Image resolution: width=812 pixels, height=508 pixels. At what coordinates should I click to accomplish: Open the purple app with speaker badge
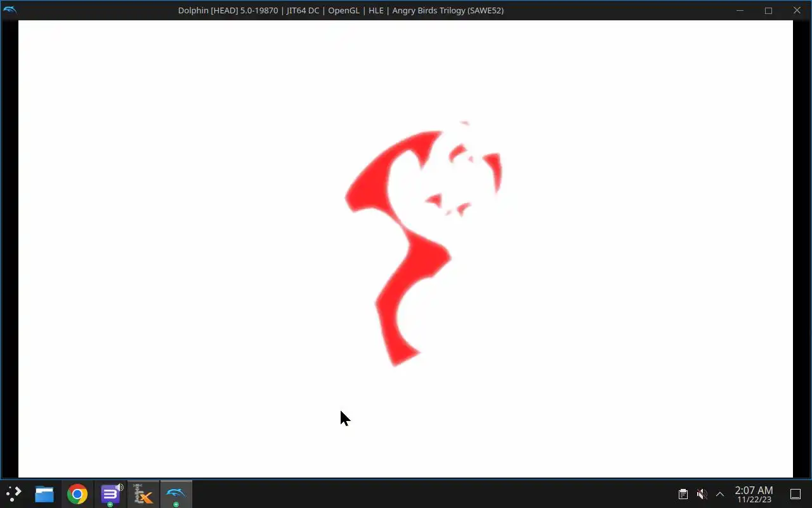point(110,494)
